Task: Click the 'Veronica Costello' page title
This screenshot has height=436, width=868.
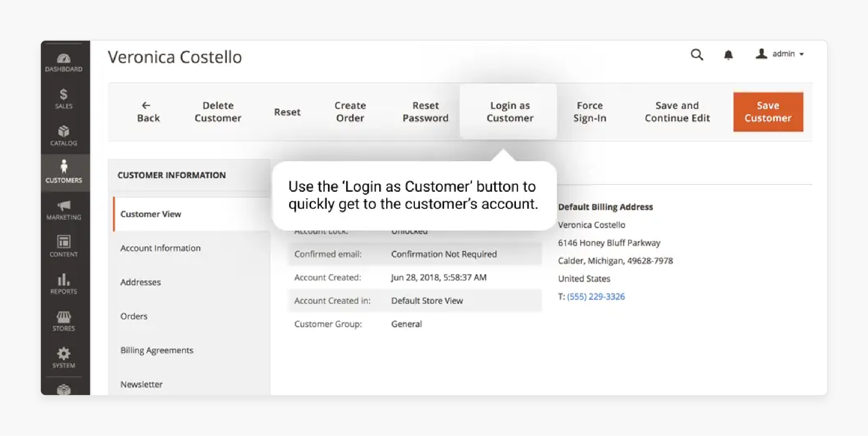Action: [x=175, y=57]
